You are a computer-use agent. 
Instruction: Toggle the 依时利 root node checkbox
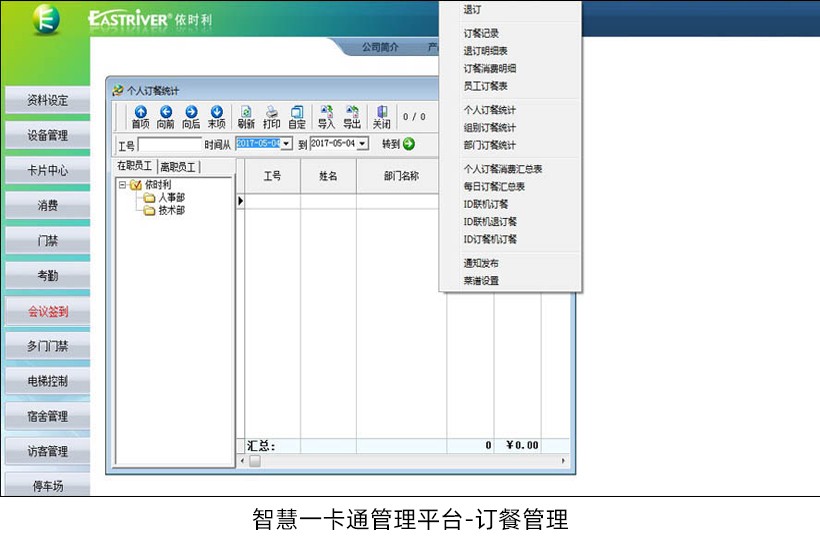[136, 185]
